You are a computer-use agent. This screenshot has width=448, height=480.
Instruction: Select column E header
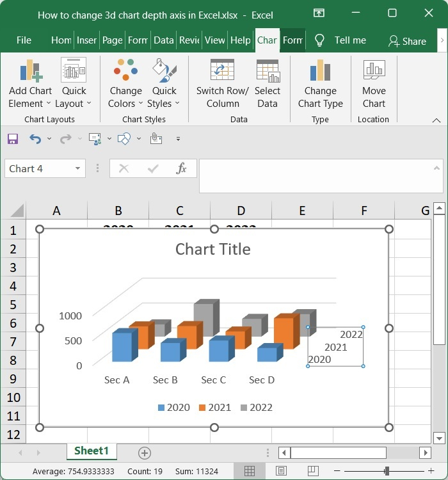[302, 211]
